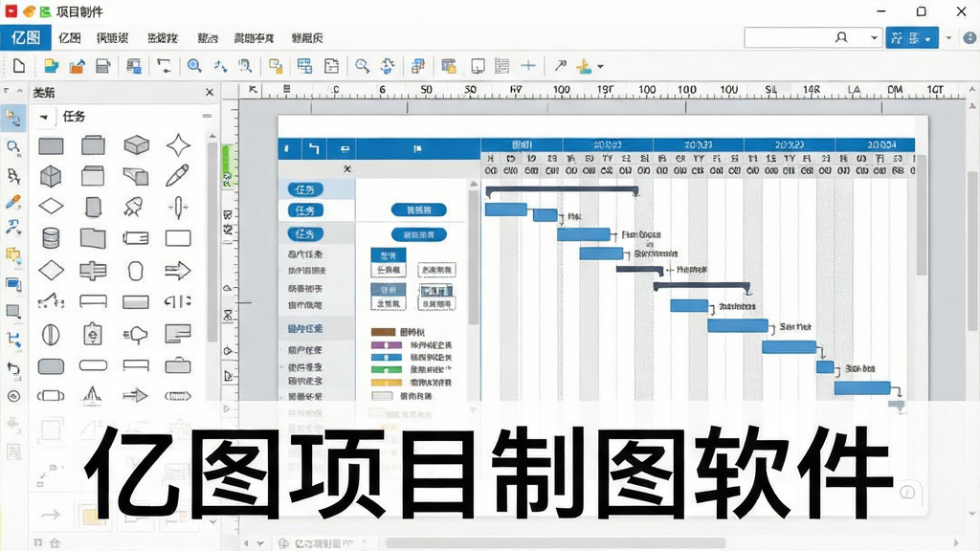Viewport: 980px width, 551px height.
Task: Open the blue 亿图 tab
Action: point(26,38)
